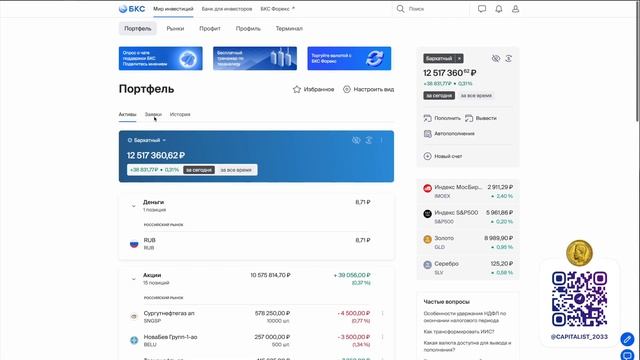Open the БКС Форекс currency trading banner
Image resolution: width=640 pixels, height=360 pixels.
coord(349,58)
